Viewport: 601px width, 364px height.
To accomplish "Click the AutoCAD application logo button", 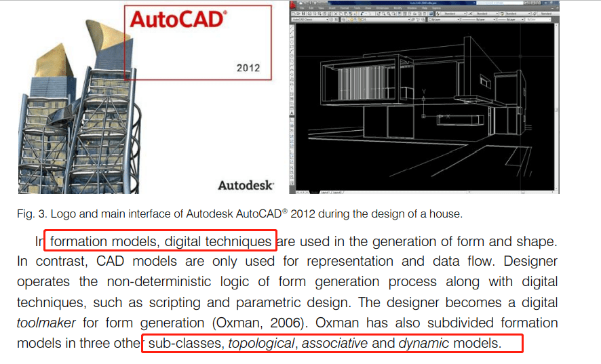I will pyautogui.click(x=294, y=5).
